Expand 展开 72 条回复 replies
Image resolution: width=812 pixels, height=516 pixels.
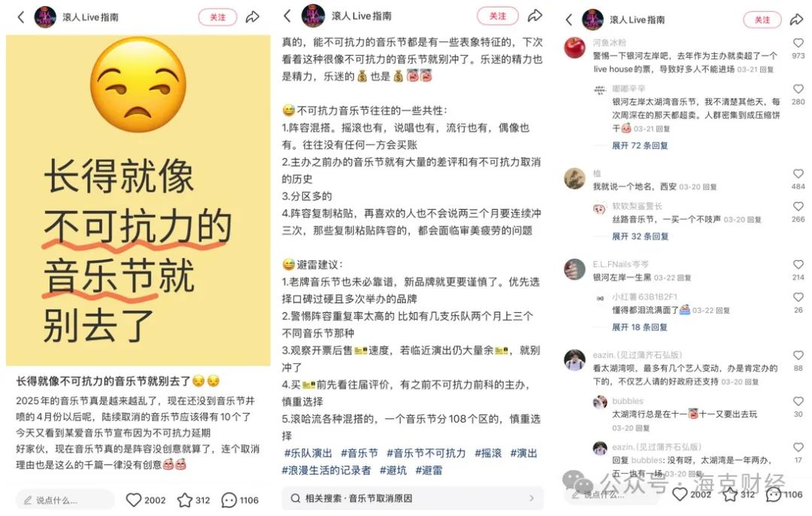pos(640,146)
